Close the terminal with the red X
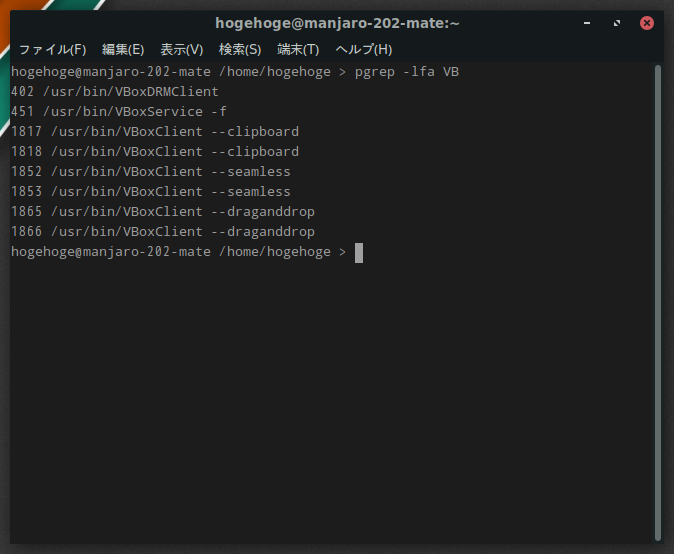This screenshot has height=554, width=674. [646, 23]
